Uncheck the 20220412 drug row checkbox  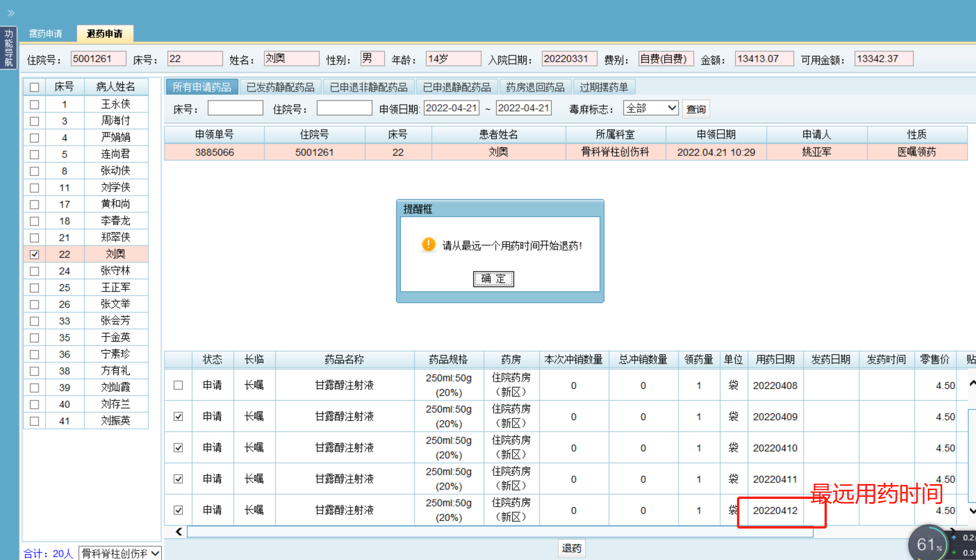point(178,510)
